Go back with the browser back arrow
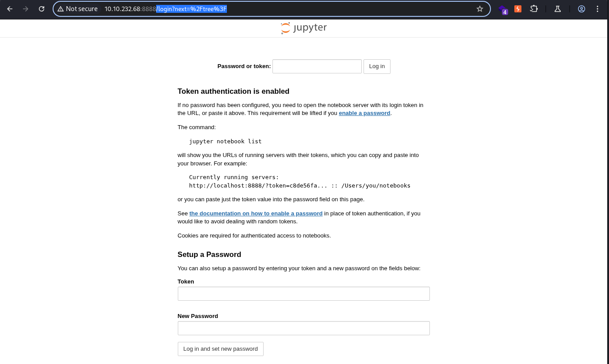The width and height of the screenshot is (609, 364). 10,9
